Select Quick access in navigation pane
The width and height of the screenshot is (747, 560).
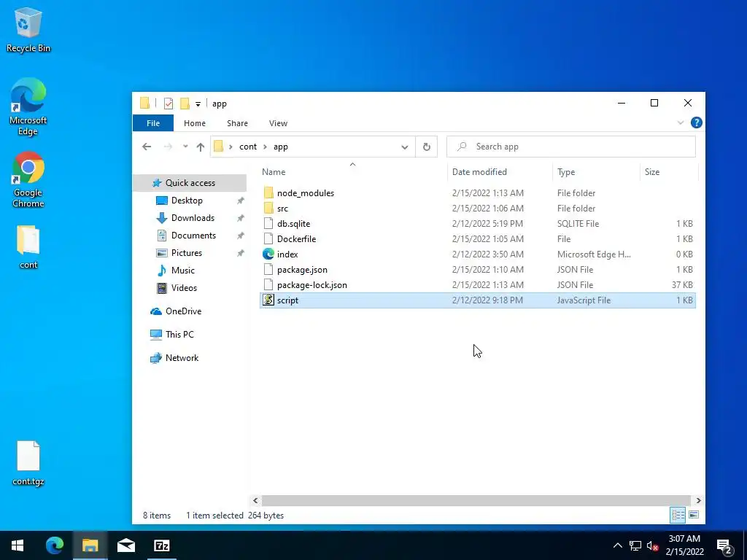[190, 183]
